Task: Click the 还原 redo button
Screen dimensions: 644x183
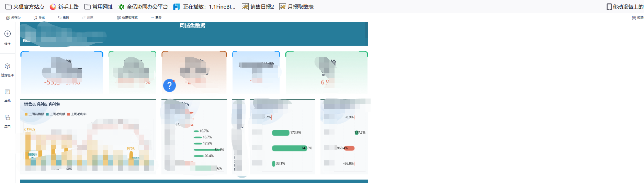Action: click(x=88, y=18)
